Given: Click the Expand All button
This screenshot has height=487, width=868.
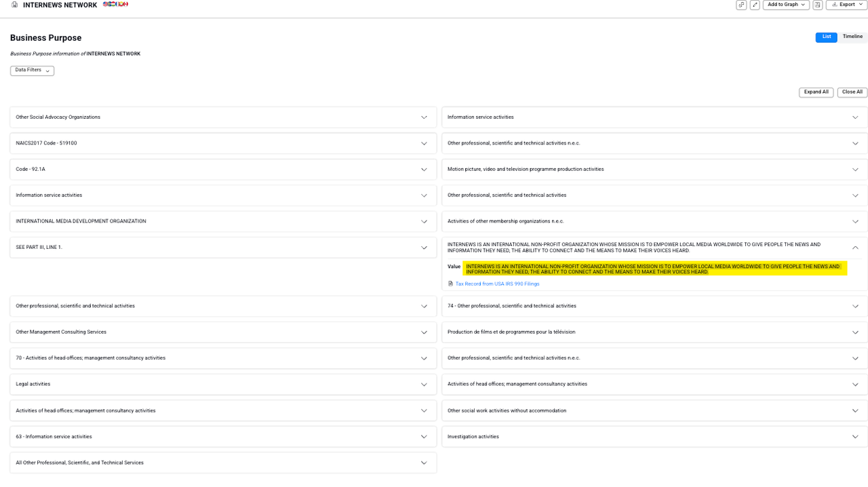Looking at the screenshot, I should tap(816, 92).
